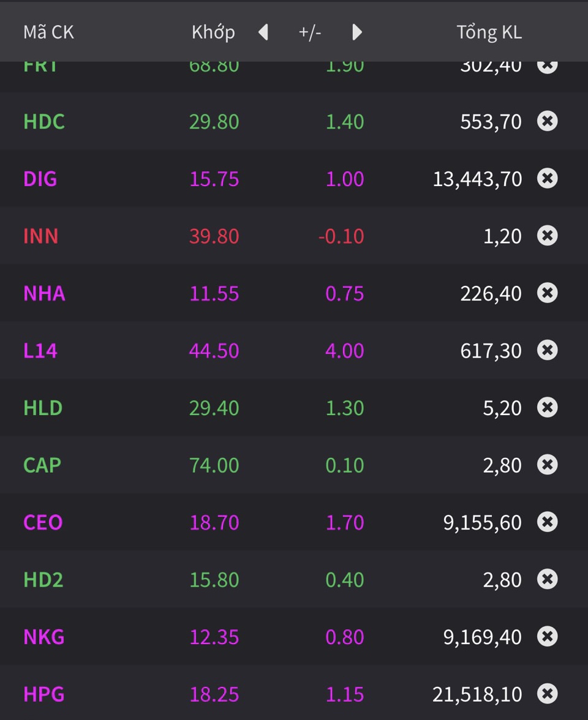Click the left arrow beside +/- column
The image size is (588, 720).
click(263, 32)
